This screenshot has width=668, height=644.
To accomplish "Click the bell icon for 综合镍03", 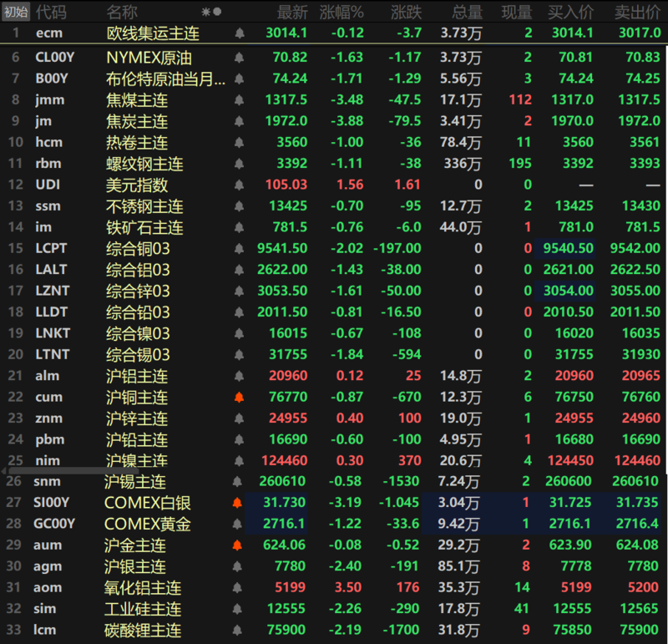I will click(239, 333).
